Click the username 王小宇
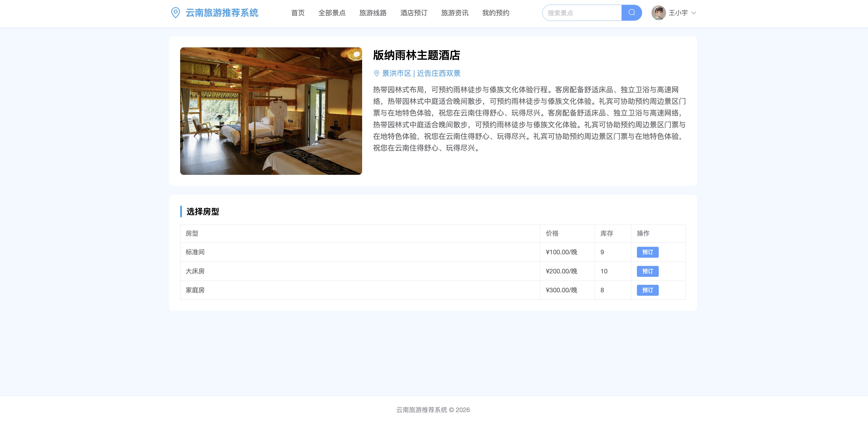The height and width of the screenshot is (423, 868). tap(678, 13)
